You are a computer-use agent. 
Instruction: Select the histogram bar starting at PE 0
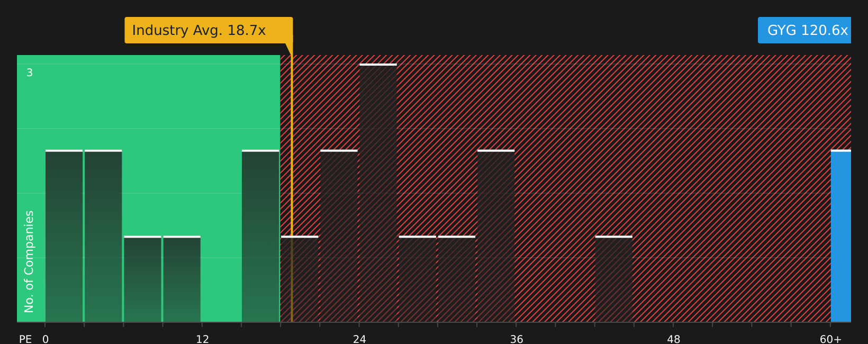coord(64,236)
